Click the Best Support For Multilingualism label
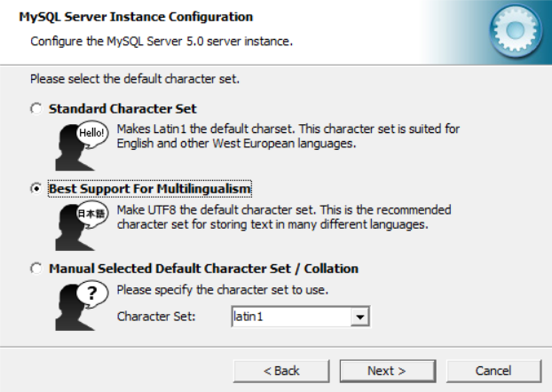The height and width of the screenshot is (392, 552). [x=150, y=189]
